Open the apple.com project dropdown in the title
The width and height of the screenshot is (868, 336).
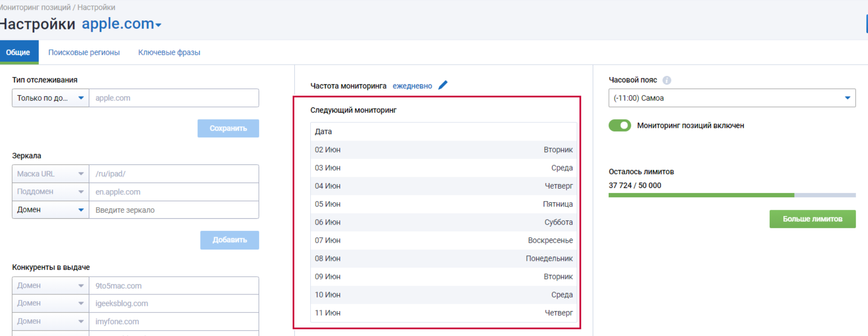121,24
